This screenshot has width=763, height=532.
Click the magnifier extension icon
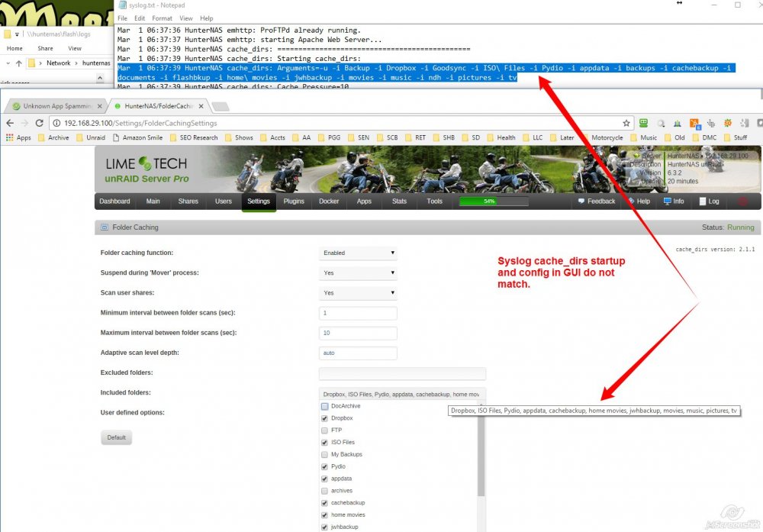pyautogui.click(x=660, y=123)
